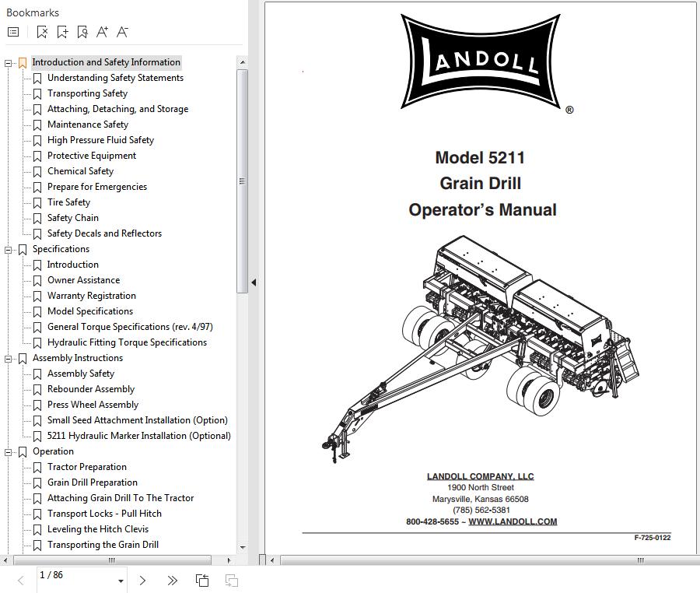Open Model Specifications bookmark
This screenshot has height=593, width=700.
tap(90, 311)
